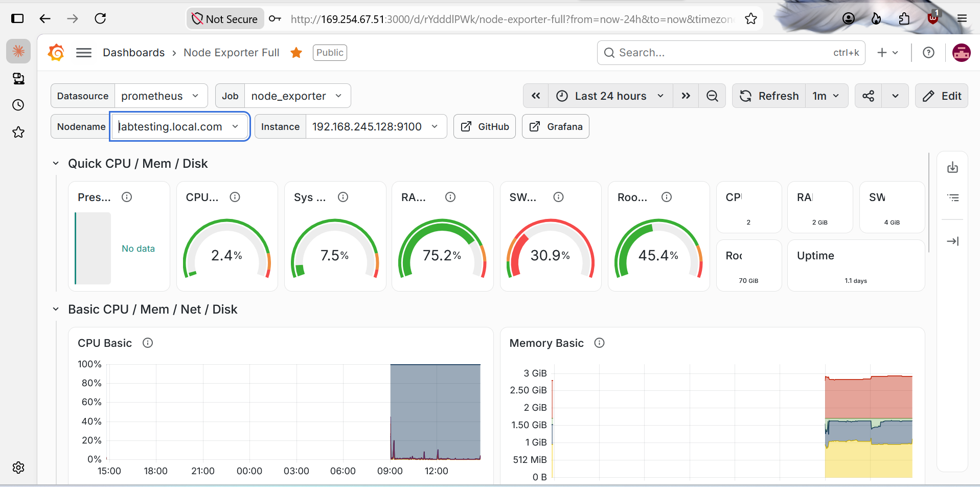This screenshot has width=980, height=487.
Task: Open the Grafana dashboard link
Action: click(556, 126)
